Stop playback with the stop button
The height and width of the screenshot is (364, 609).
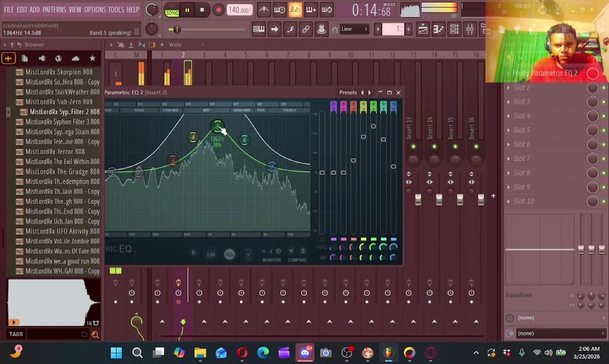202,10
